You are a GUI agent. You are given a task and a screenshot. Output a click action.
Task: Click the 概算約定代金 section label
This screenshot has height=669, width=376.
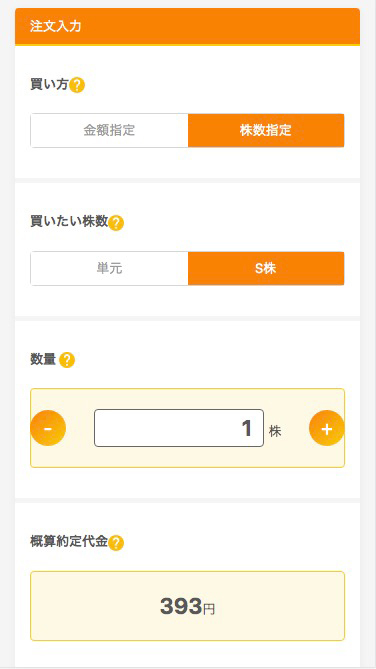tap(69, 542)
